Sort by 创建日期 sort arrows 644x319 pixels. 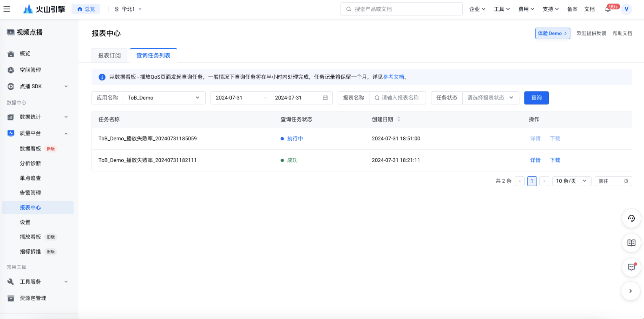coord(399,119)
